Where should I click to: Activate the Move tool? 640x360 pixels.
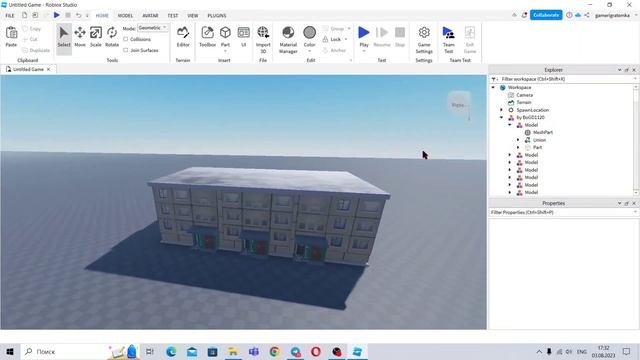click(80, 37)
